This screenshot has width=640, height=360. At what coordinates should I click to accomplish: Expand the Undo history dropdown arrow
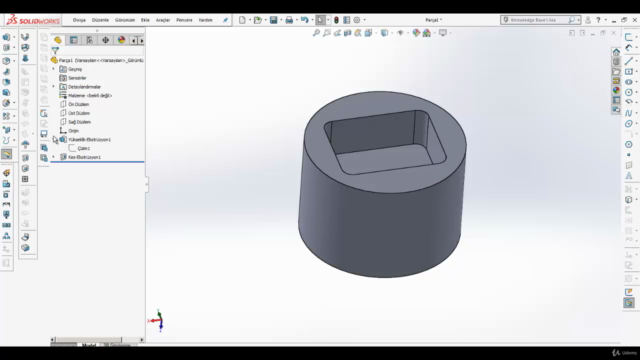click(312, 20)
